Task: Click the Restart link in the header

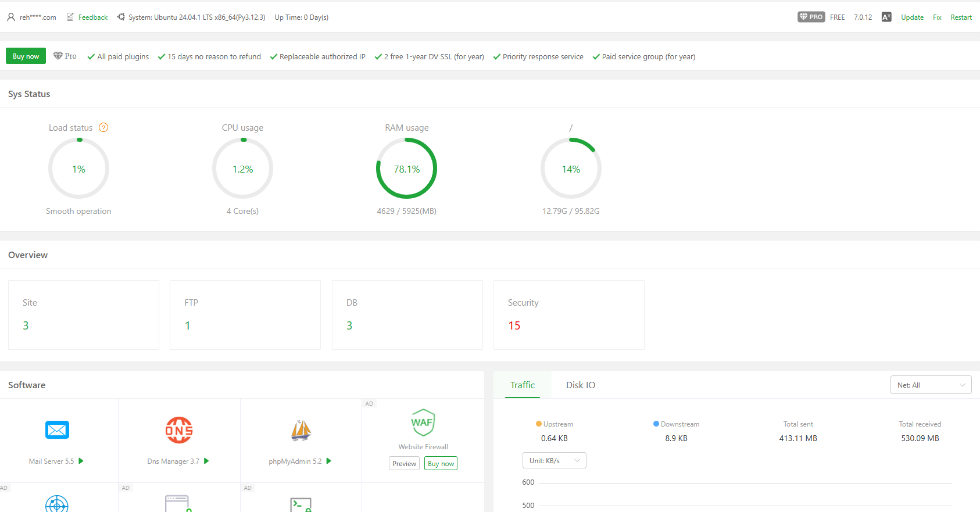Action: point(961,17)
